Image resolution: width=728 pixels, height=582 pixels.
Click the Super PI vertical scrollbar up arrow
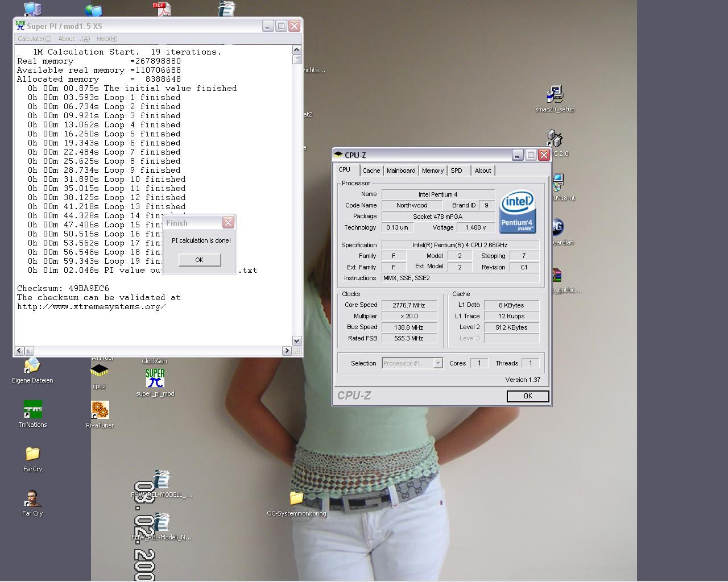click(x=297, y=50)
